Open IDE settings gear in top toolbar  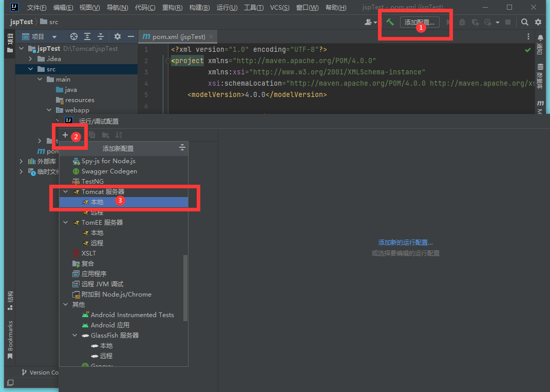[x=538, y=22]
